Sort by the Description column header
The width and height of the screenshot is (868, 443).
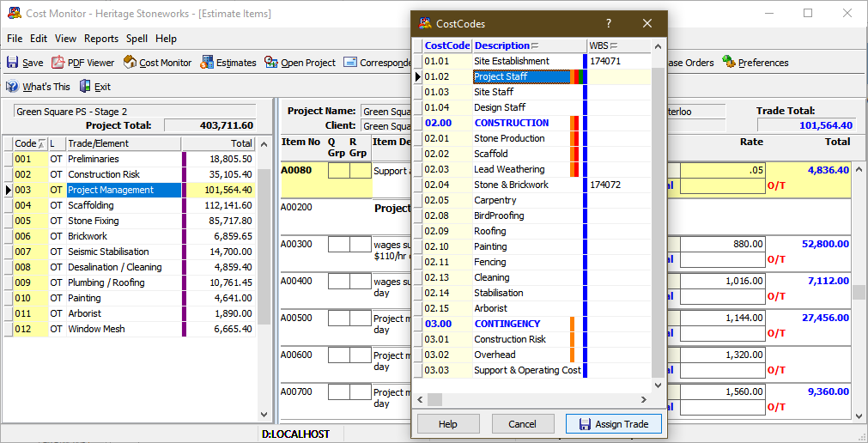tap(530, 46)
